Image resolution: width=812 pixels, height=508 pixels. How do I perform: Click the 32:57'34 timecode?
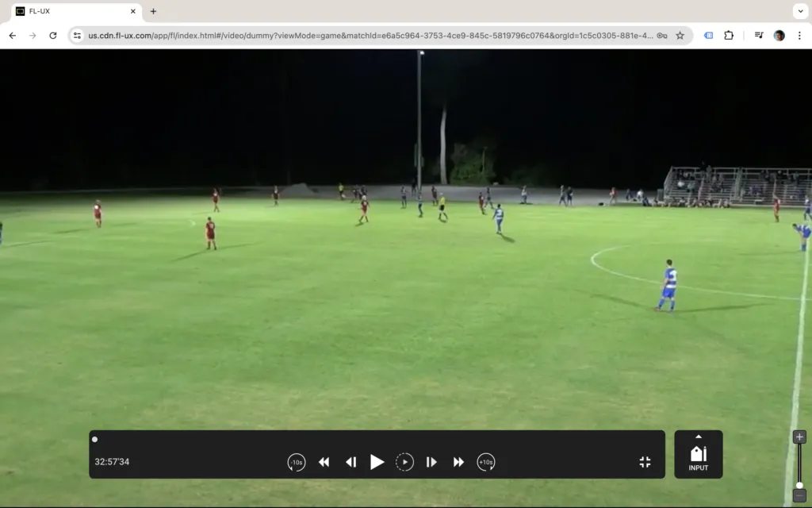pos(112,462)
